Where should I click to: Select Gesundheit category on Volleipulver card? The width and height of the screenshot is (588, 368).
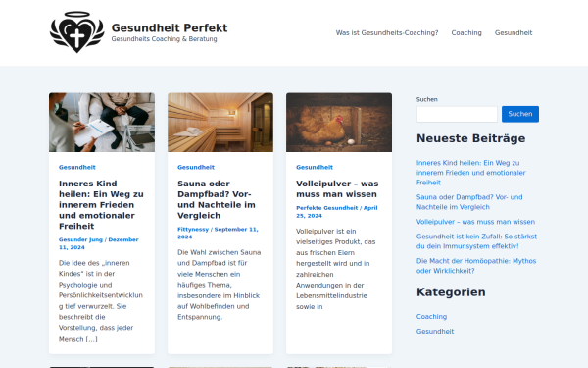click(x=315, y=168)
